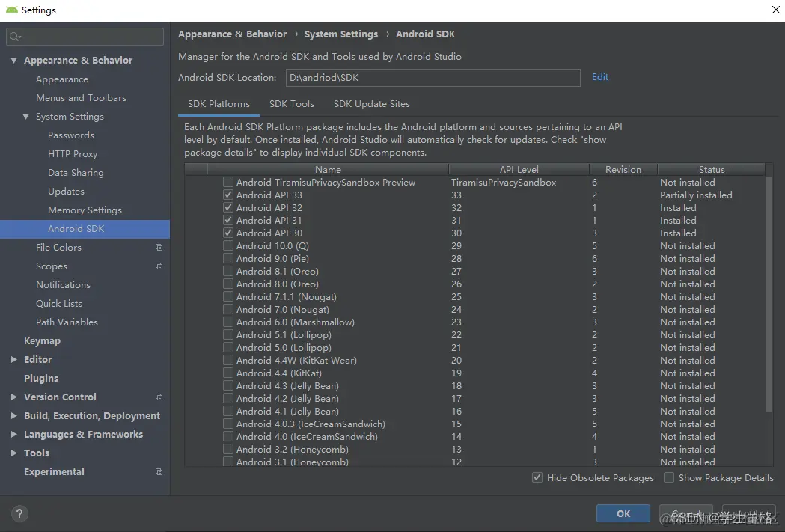This screenshot has width=785, height=532.
Task: Open Data Sharing settings page
Action: click(x=76, y=172)
